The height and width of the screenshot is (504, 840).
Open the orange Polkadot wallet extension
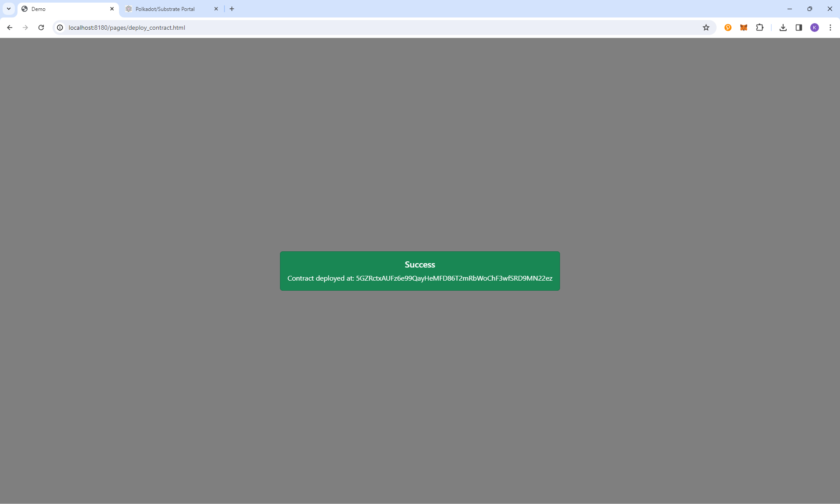click(728, 28)
